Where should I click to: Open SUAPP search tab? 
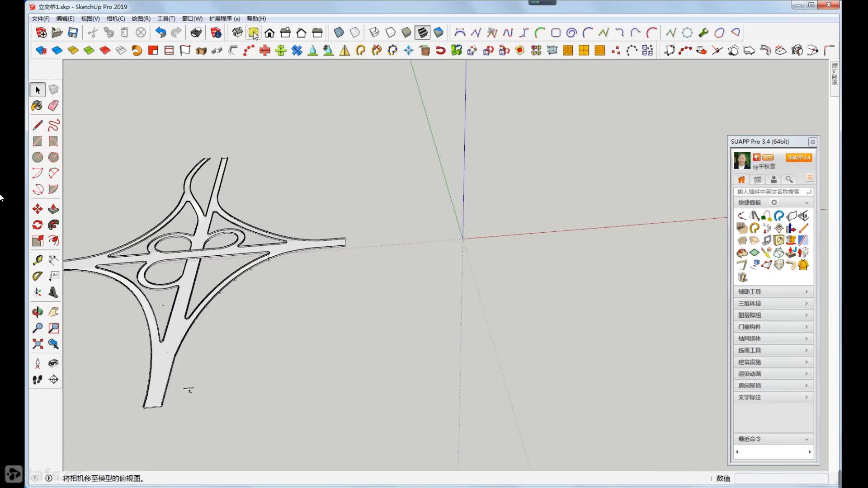point(789,179)
